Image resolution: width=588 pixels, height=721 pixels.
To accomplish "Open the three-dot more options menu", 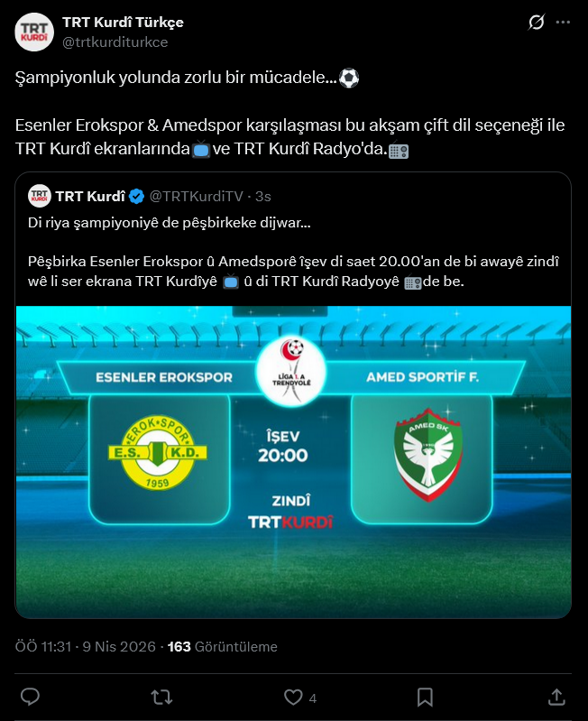I will coord(563,22).
